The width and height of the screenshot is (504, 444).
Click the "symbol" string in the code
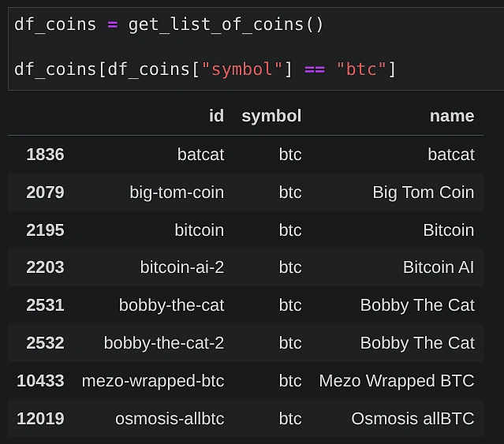[241, 69]
